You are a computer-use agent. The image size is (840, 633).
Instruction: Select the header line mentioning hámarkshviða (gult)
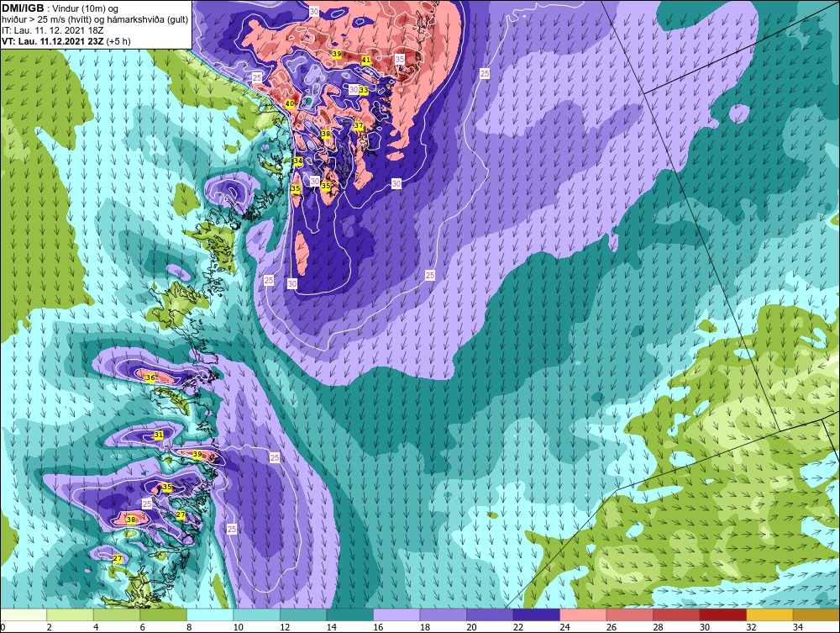click(x=96, y=19)
